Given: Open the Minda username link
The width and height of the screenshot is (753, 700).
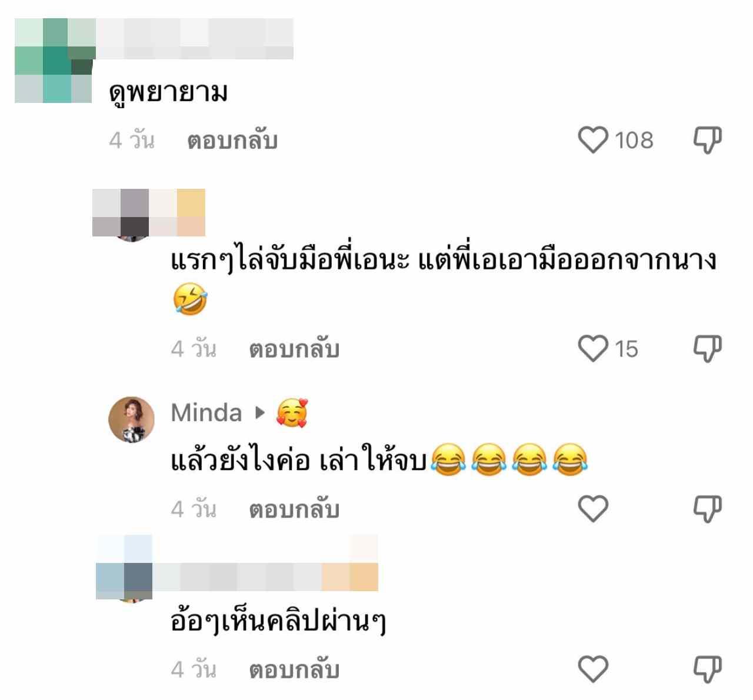Looking at the screenshot, I should click(x=206, y=413).
